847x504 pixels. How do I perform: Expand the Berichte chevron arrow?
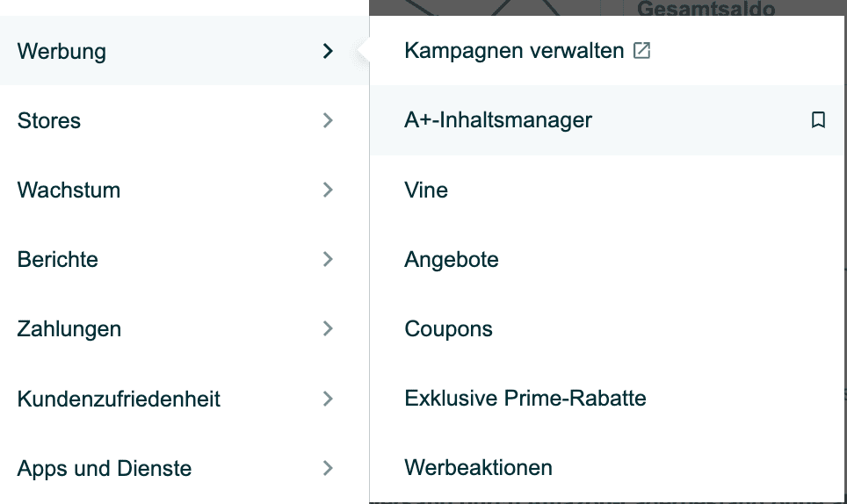(x=328, y=259)
